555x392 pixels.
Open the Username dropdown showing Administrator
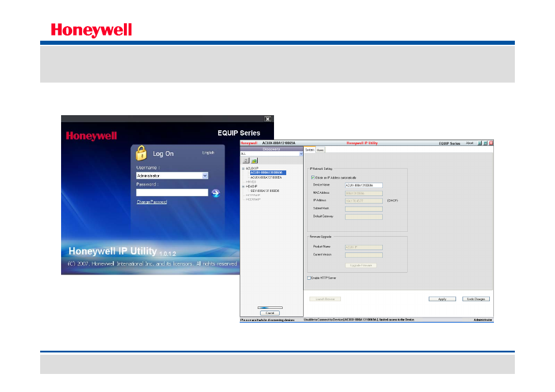(205, 176)
